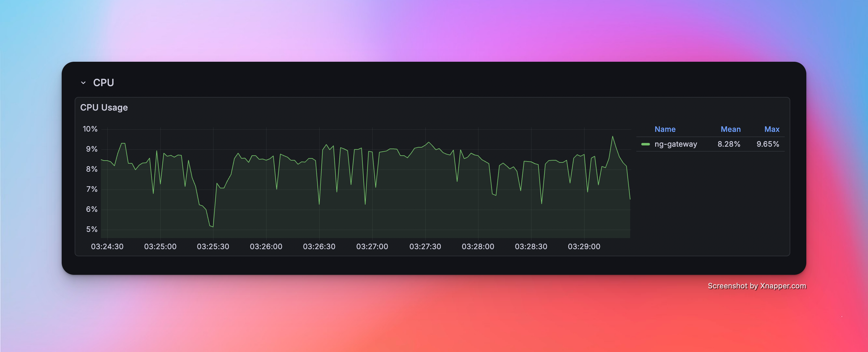Click the 03:29:00 time axis label
This screenshot has height=352, width=868.
coord(584,246)
